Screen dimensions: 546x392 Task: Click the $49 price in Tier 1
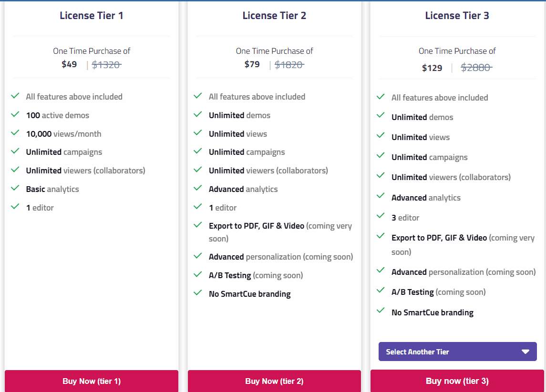69,64
